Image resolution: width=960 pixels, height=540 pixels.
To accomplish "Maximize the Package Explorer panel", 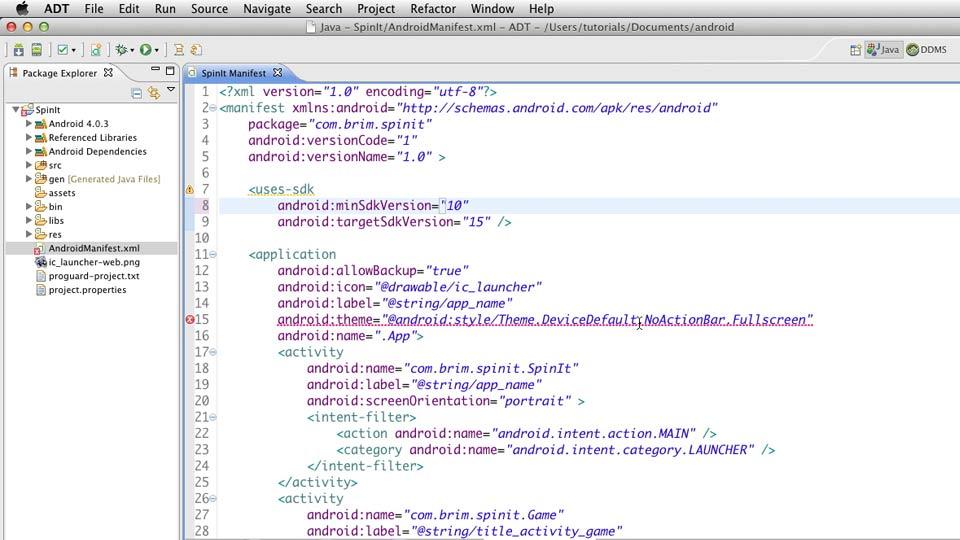I will click(x=170, y=70).
